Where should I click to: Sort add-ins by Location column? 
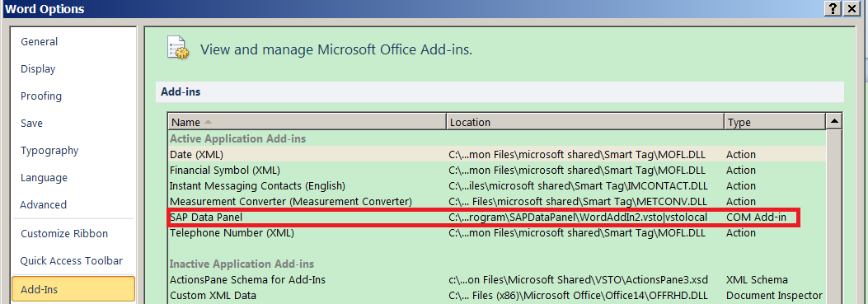(x=586, y=122)
